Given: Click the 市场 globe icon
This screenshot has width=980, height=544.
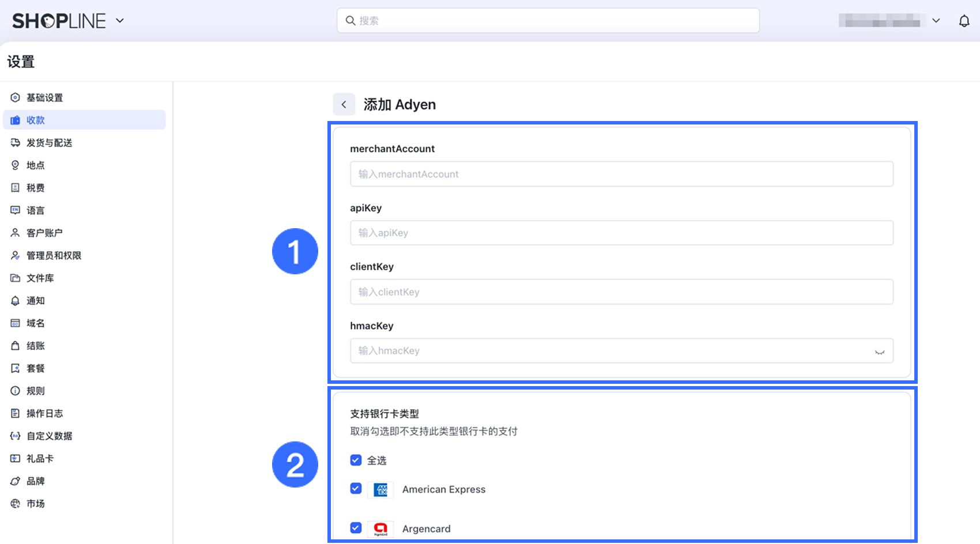Looking at the screenshot, I should pyautogui.click(x=16, y=504).
